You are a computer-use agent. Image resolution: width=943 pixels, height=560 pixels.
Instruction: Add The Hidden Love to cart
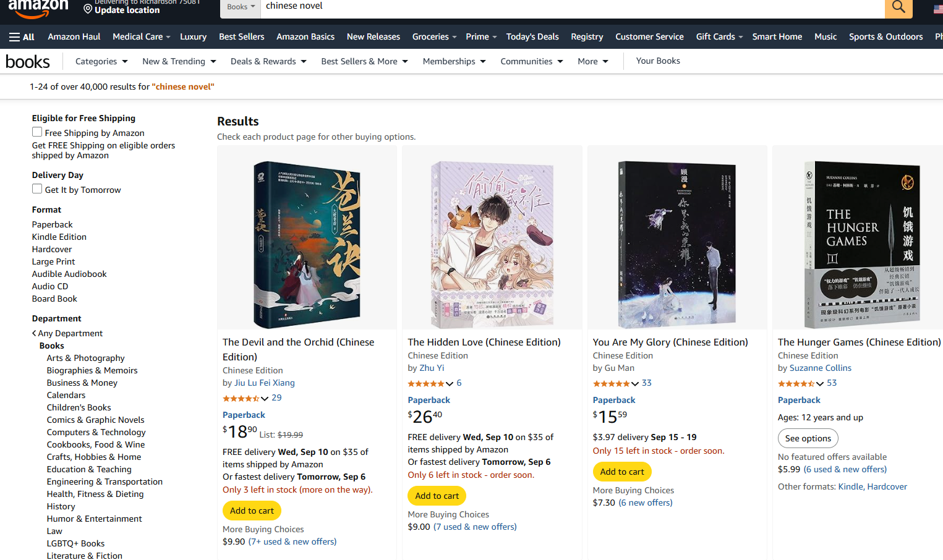click(437, 496)
